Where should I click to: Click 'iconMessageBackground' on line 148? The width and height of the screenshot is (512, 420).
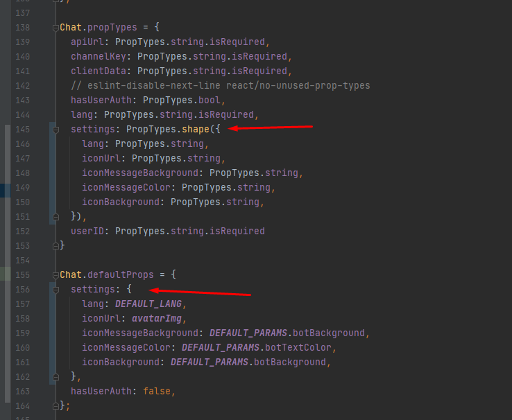[140, 173]
